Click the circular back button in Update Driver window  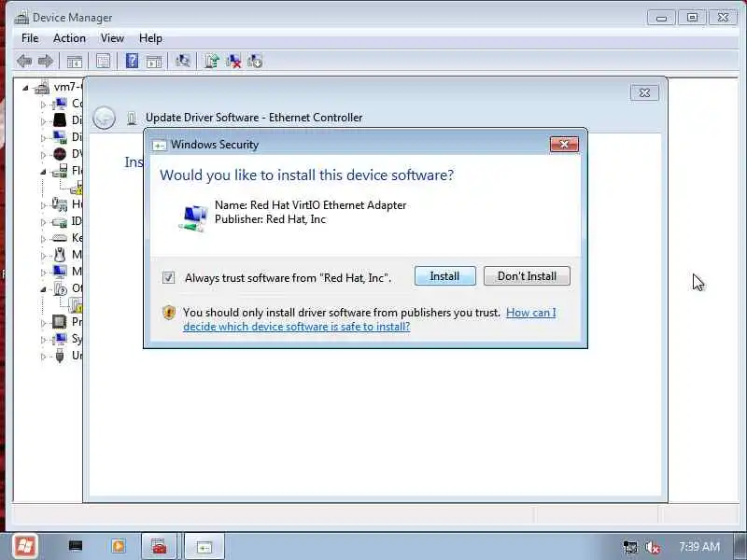point(104,118)
